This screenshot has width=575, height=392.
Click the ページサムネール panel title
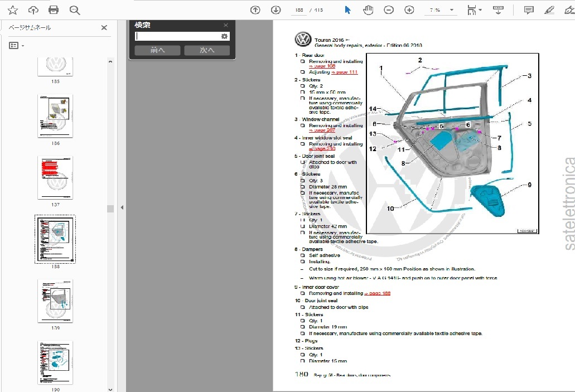30,27
